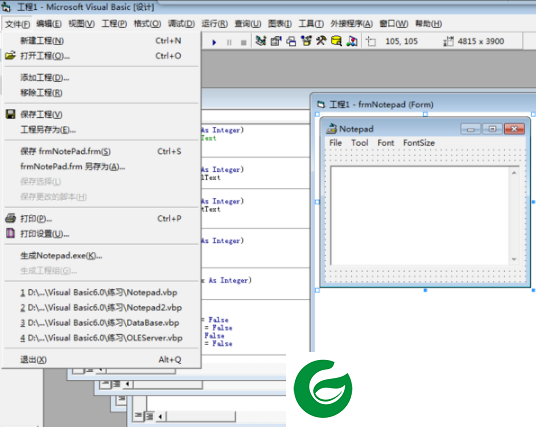536x427 pixels.
Task: Open the Project Explorer toolbar icon
Action: click(x=261, y=41)
